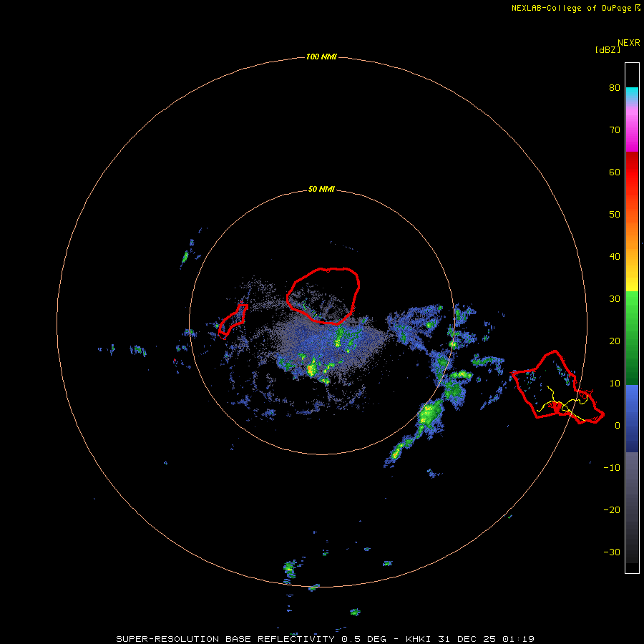Click the 100 NMI range ring label
Image resolution: width=644 pixels, height=644 pixels.
(321, 57)
